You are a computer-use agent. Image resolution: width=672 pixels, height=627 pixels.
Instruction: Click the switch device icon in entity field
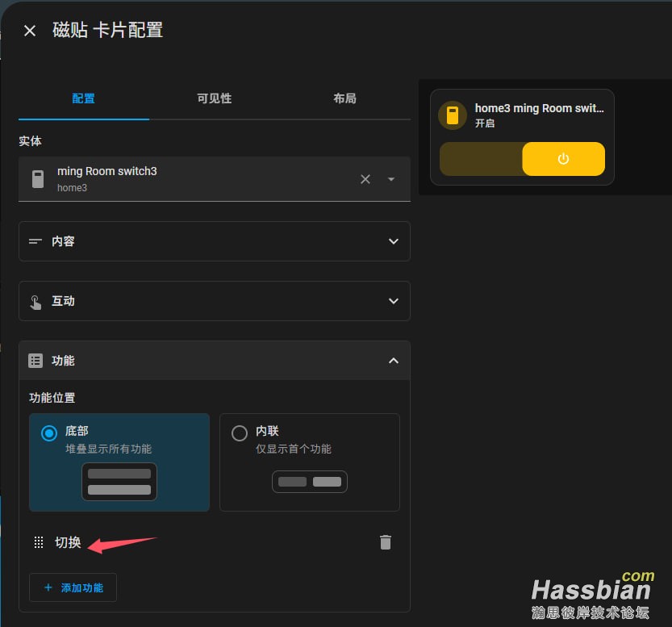(x=38, y=178)
